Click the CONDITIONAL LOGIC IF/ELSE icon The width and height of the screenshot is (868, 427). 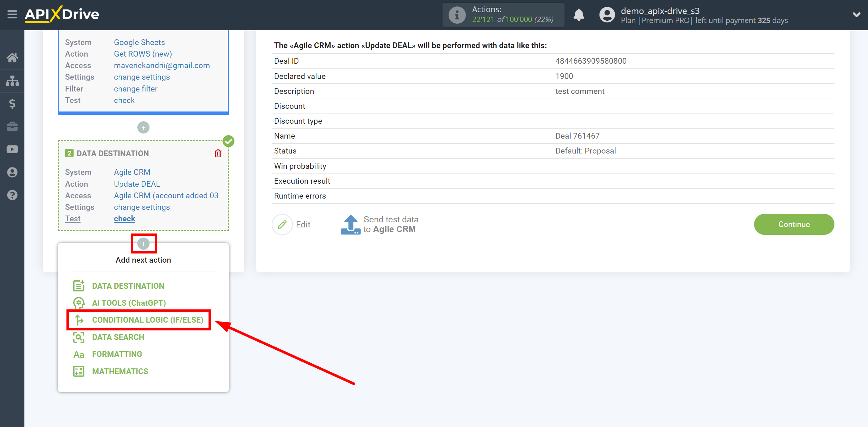(x=79, y=320)
